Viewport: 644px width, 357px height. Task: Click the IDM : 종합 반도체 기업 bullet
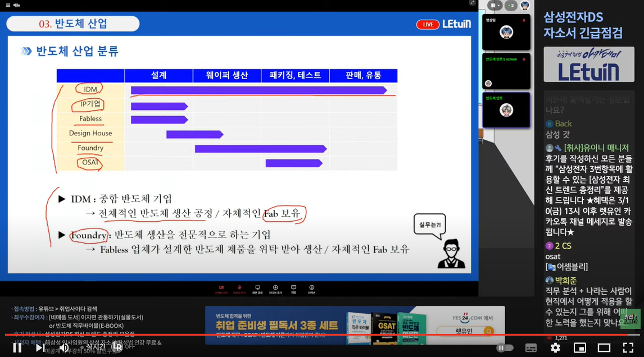[x=121, y=199]
